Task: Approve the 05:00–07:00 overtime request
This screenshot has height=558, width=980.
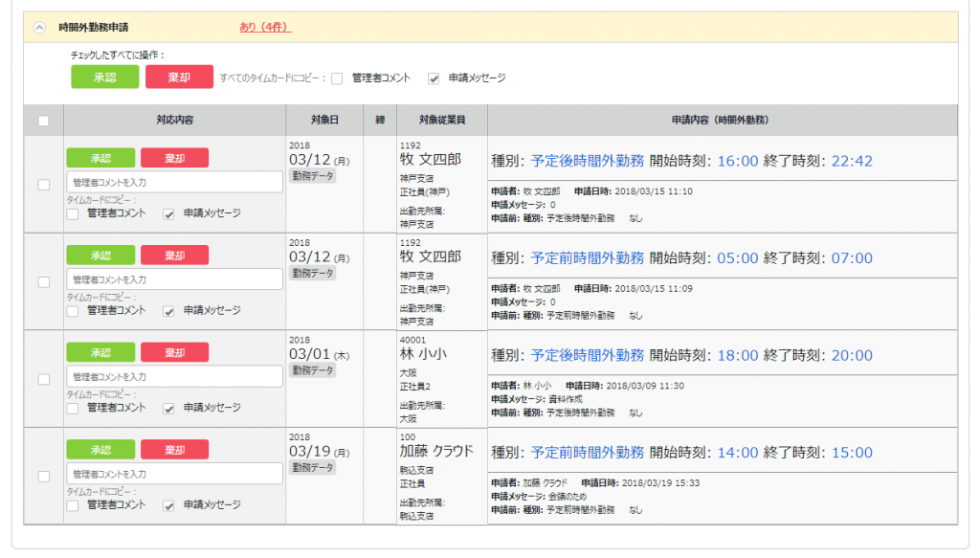Action: pos(100,255)
